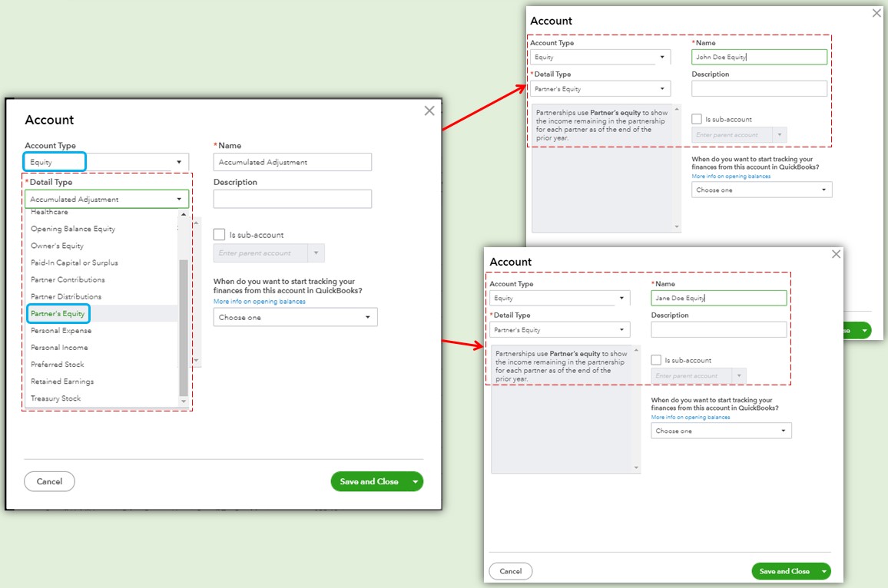Open Save and Close arrow in Jane Doe dialog
The image size is (888, 588).
[x=824, y=572]
